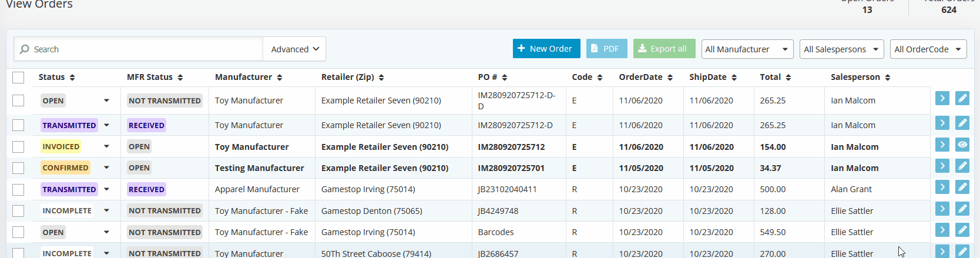Open status dropdown for order JB4249748
The height and width of the screenshot is (258, 980).
pyautogui.click(x=106, y=211)
